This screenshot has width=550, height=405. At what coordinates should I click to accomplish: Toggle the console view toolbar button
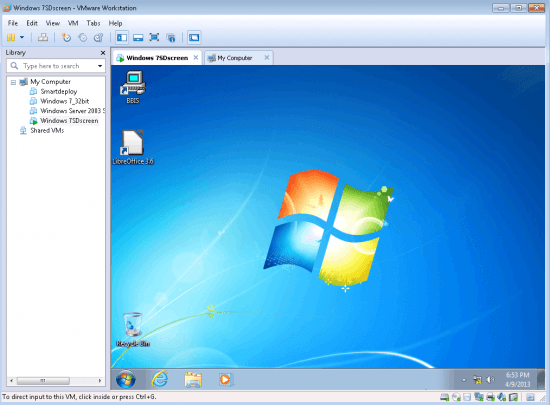tap(194, 37)
